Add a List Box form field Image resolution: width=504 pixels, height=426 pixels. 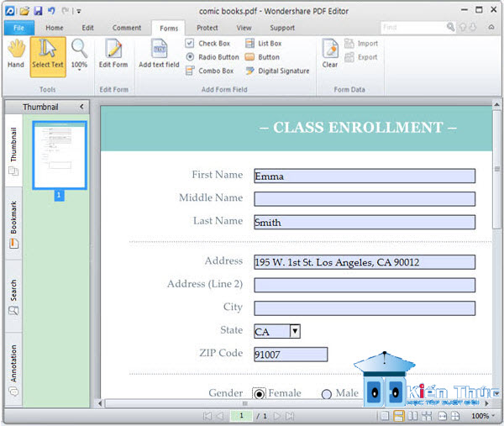[x=263, y=44]
